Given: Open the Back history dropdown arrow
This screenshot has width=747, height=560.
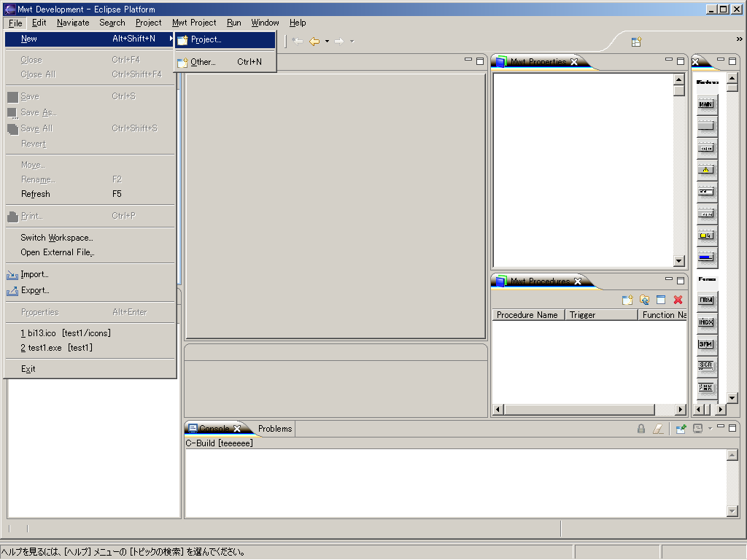Looking at the screenshot, I should click(328, 42).
